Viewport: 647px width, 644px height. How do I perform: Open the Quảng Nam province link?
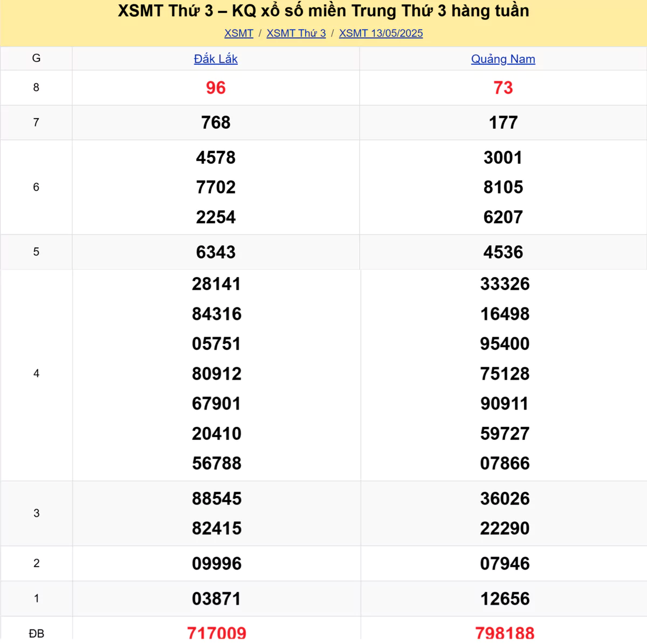coord(503,59)
